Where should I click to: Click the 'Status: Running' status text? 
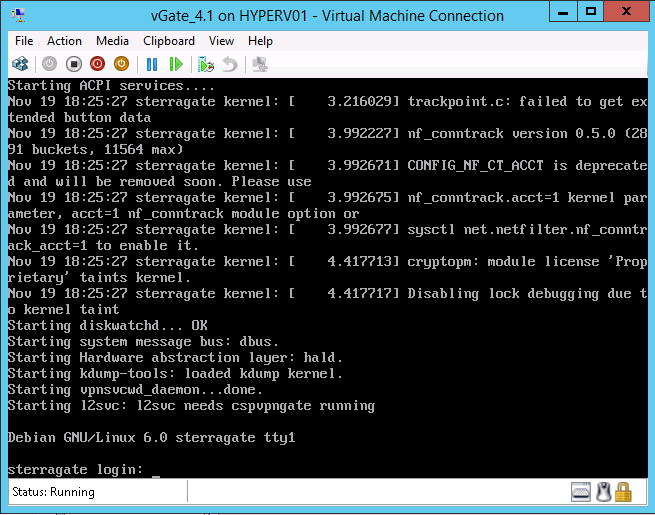point(53,492)
